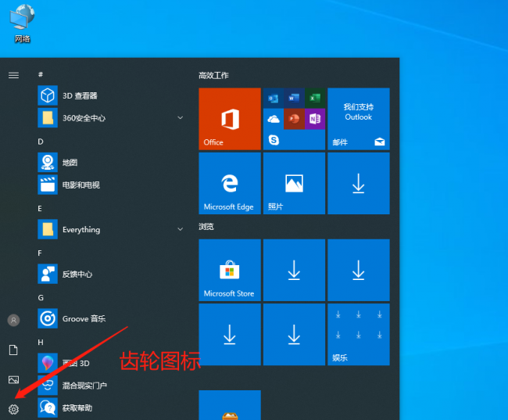508x420 pixels.
Task: Open 画图 3D app
Action: [x=110, y=363]
